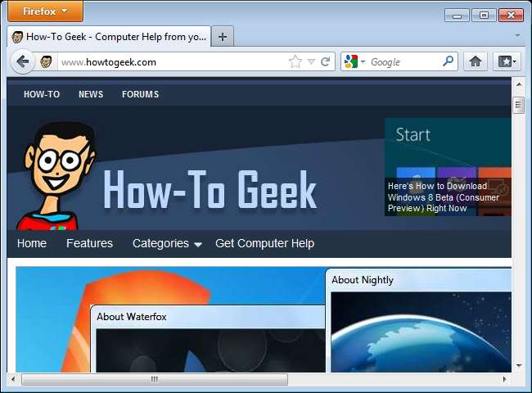Minimize the Firefox window
This screenshot has height=393, width=532.
pyautogui.click(x=457, y=16)
